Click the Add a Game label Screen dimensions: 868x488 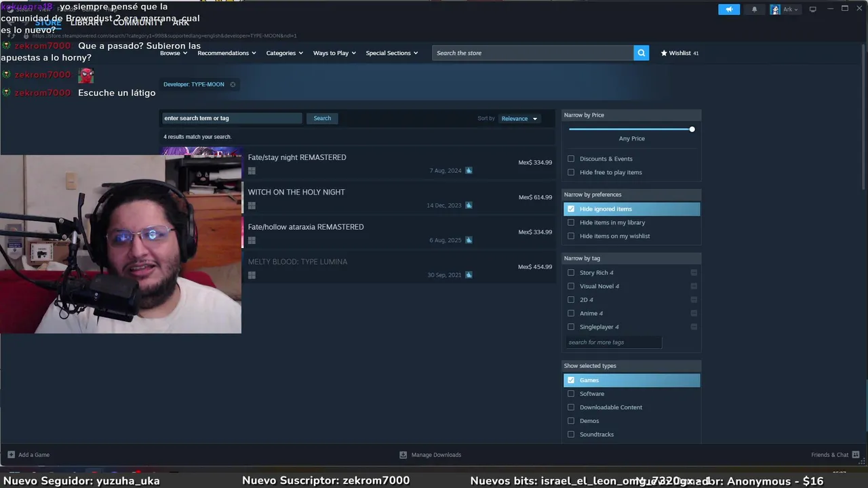[x=34, y=455]
